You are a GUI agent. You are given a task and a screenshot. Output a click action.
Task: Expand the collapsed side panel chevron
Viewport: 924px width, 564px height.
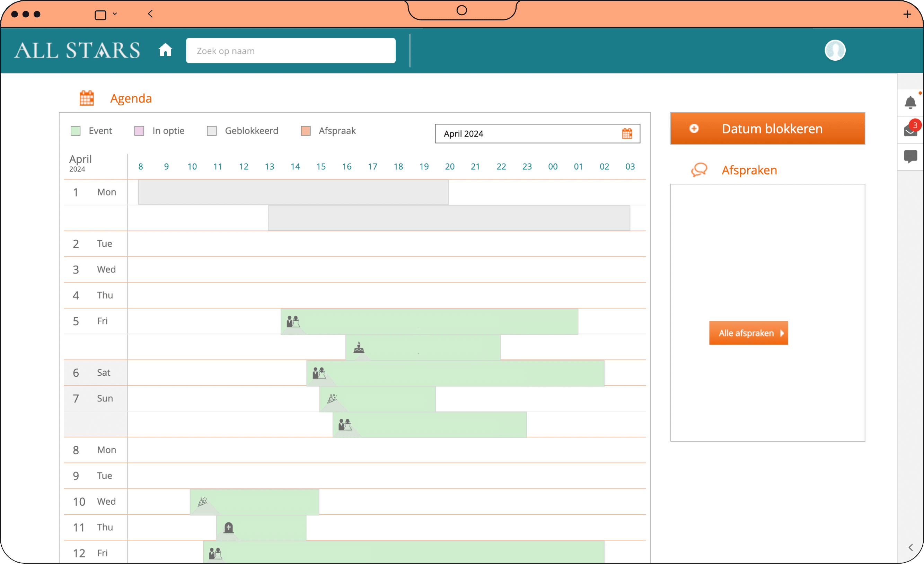point(910,547)
